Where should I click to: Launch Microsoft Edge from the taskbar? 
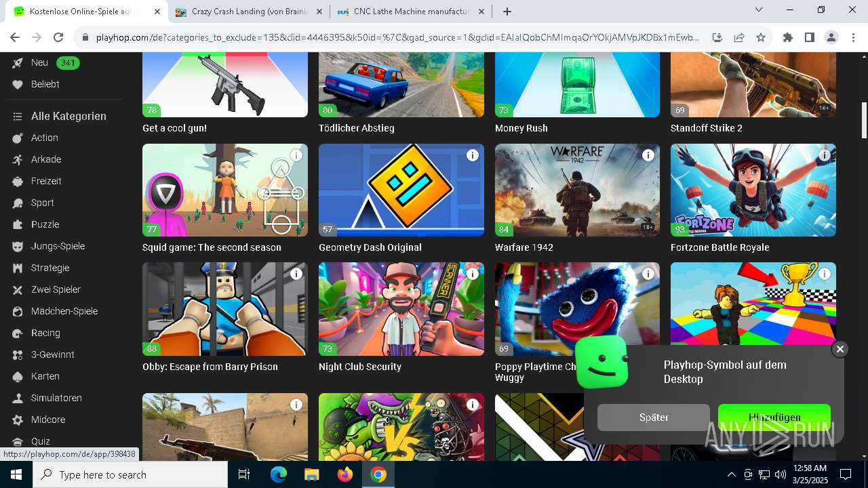279,474
